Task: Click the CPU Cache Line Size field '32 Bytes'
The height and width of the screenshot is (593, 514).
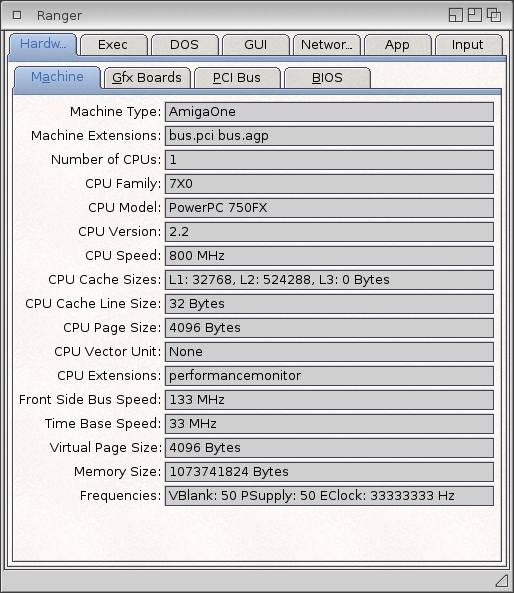Action: (329, 304)
